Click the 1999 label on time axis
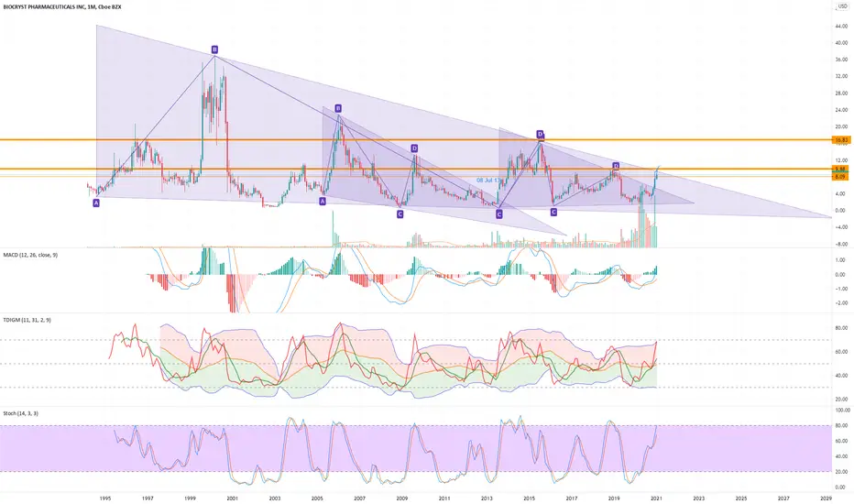Viewport: 854px width, 504px height. (190, 498)
